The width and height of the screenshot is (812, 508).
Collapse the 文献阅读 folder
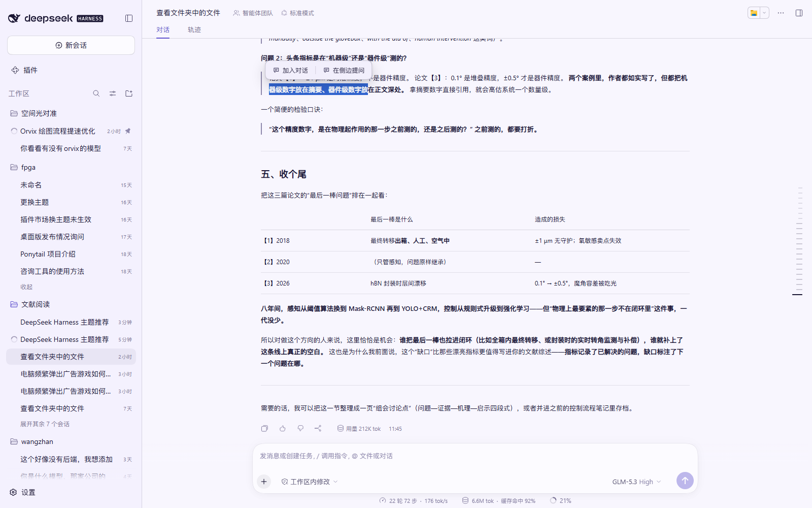point(71,304)
